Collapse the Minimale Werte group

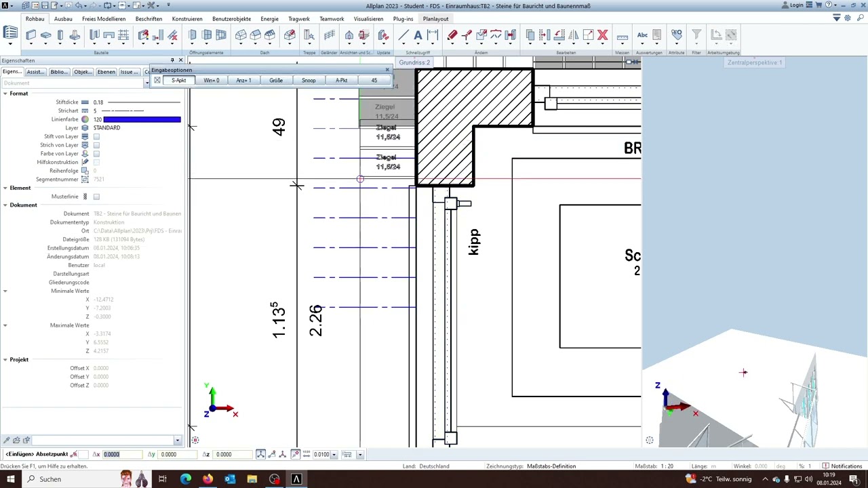(x=5, y=291)
